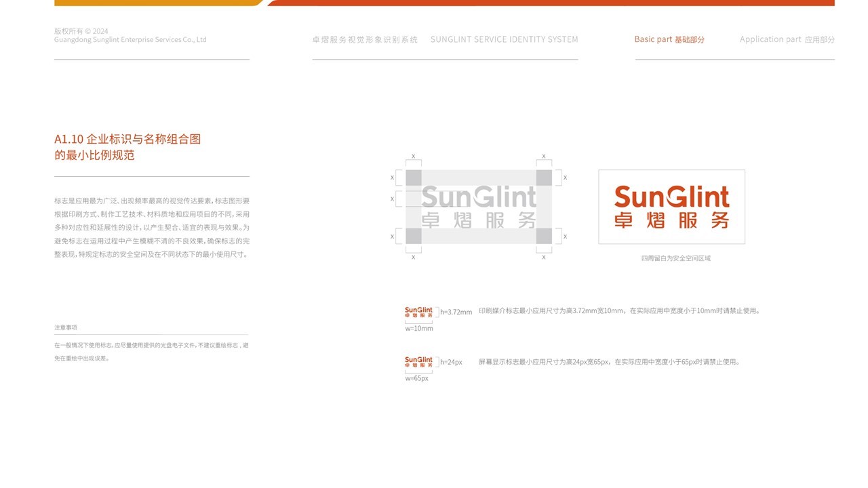Click the SUNGLINT SERVICE IDENTITY SYSTEM header text
The height and width of the screenshot is (488, 868).
tap(505, 39)
